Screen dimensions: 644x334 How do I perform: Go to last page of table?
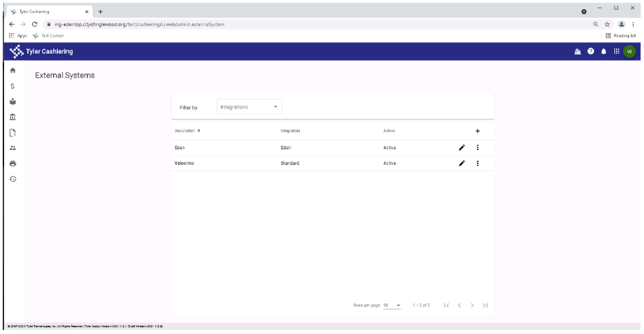485,305
